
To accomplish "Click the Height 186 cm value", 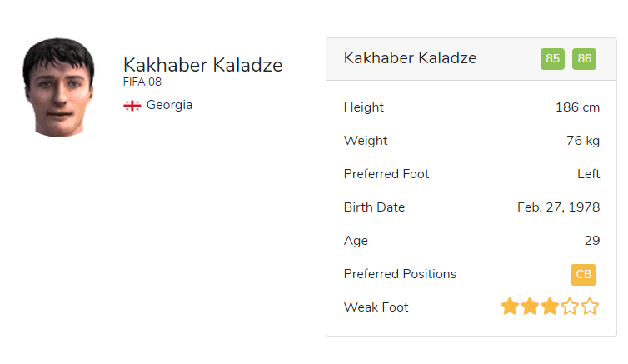I will pyautogui.click(x=577, y=107).
